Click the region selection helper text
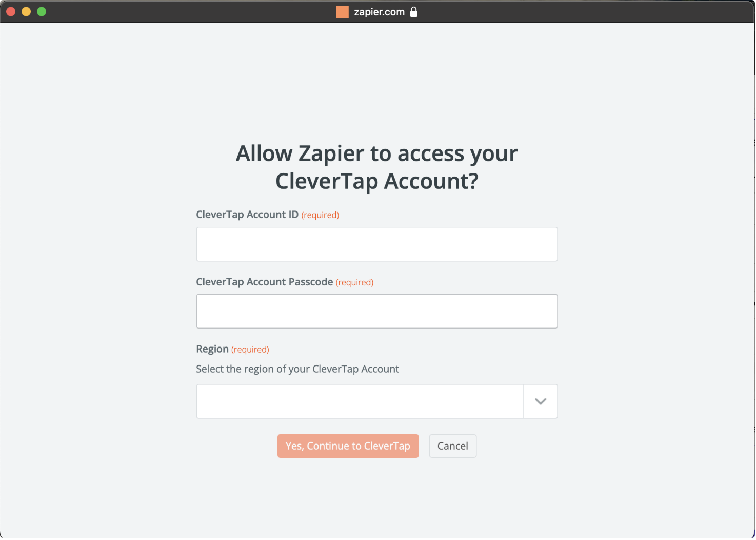Viewport: 756px width, 540px height. click(x=297, y=369)
